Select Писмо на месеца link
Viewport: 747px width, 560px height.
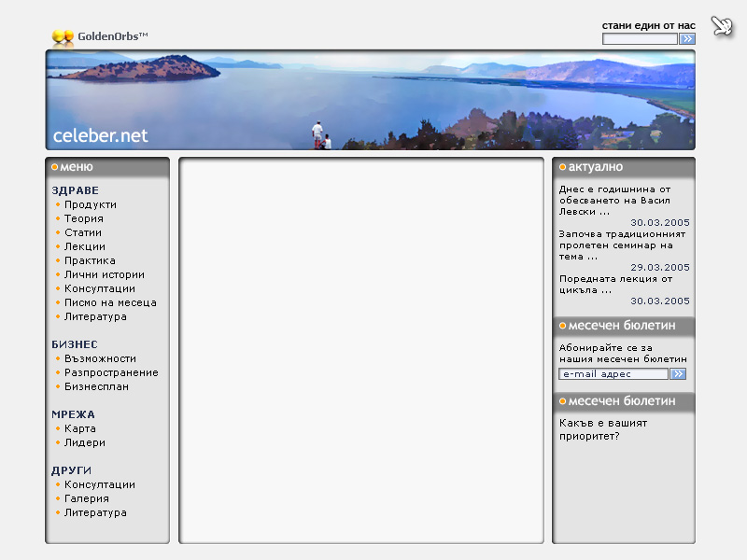(110, 302)
